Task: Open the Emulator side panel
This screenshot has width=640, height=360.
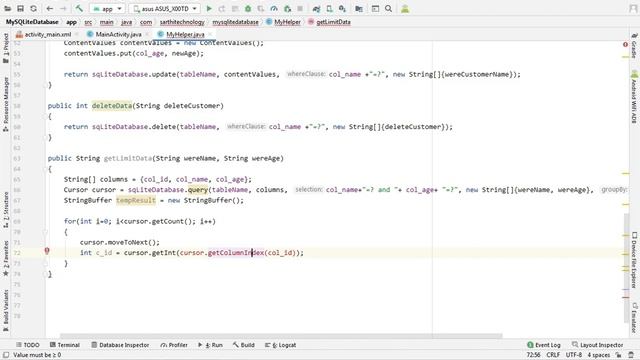Action: pyautogui.click(x=634, y=318)
